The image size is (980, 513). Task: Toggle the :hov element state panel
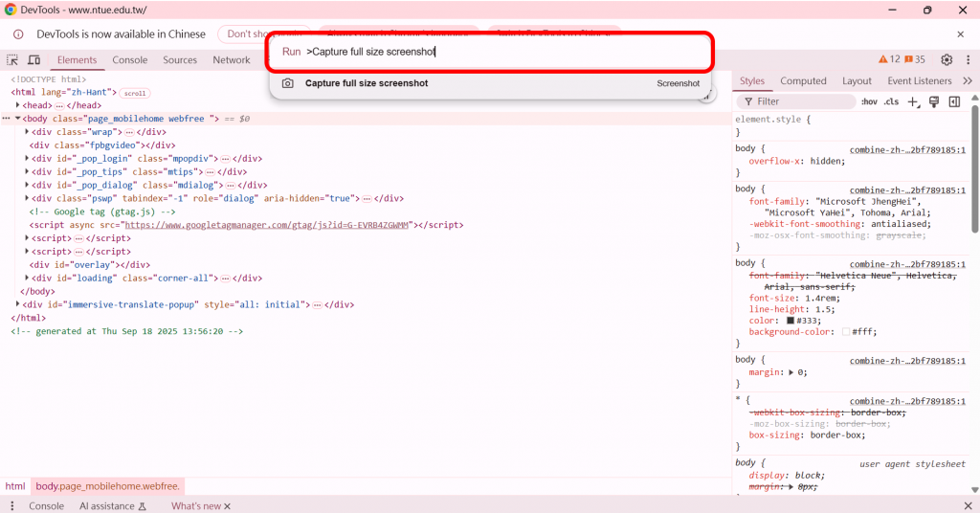tap(869, 101)
